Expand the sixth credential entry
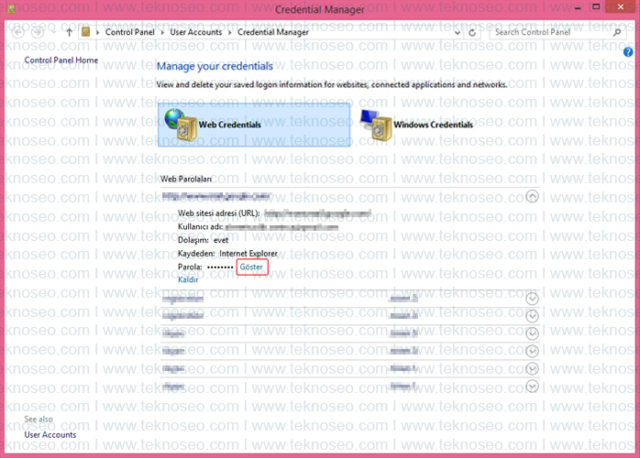 point(532,369)
